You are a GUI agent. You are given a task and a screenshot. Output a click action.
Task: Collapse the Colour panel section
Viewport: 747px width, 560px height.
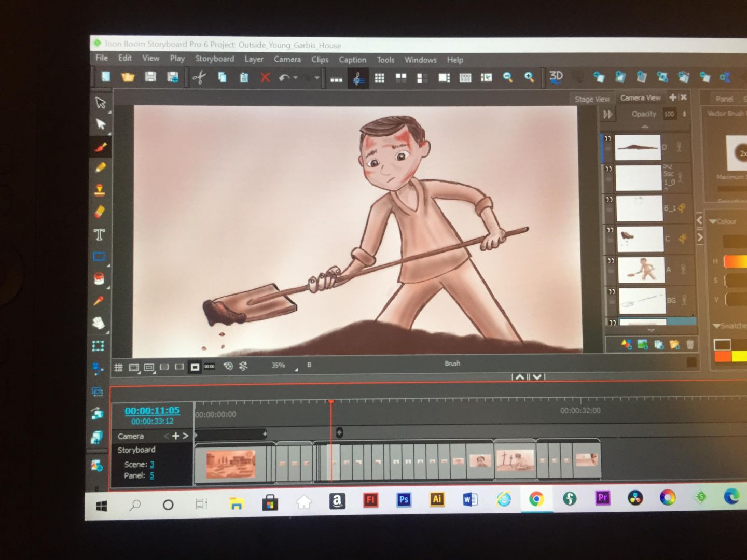pyautogui.click(x=713, y=221)
